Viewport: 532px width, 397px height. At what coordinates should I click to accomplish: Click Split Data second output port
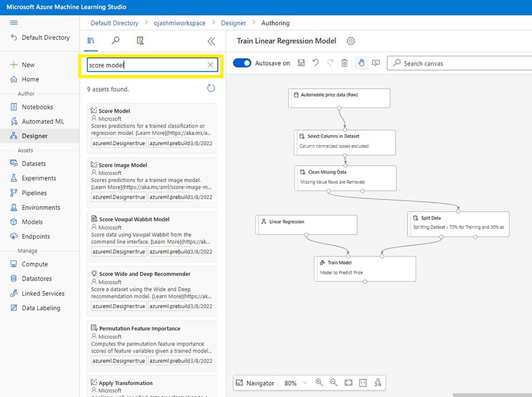pos(475,237)
